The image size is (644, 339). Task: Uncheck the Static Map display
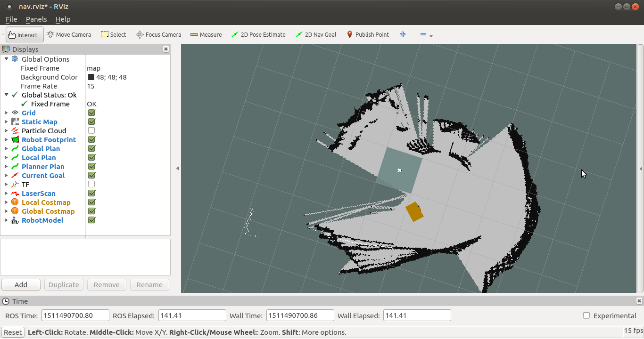coord(91,121)
